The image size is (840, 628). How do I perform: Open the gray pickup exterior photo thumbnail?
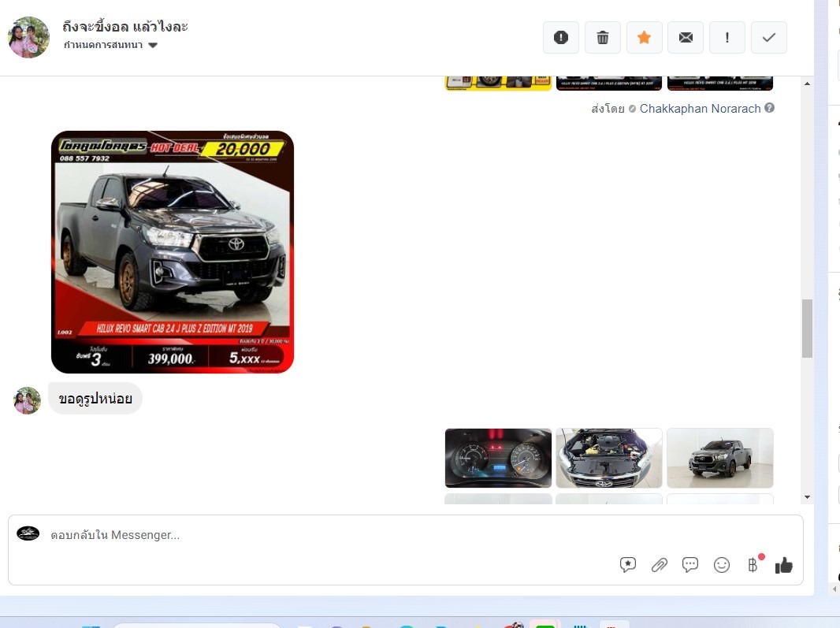tap(720, 458)
